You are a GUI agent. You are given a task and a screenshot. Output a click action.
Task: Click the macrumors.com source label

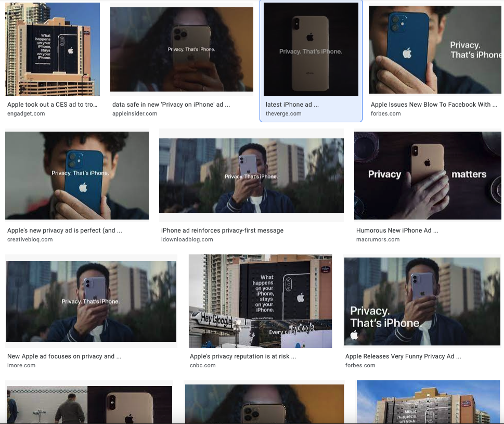[x=378, y=239]
